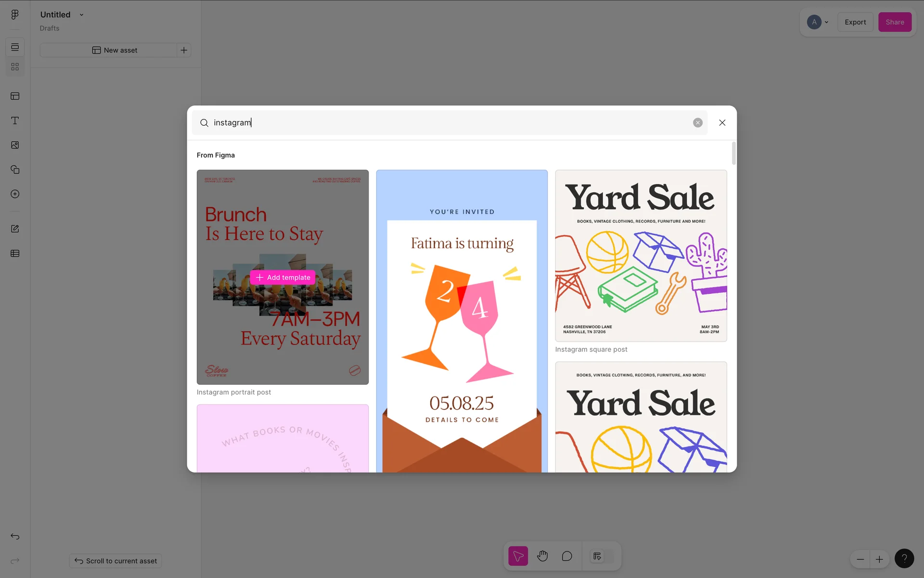Open the grid view icon in sidebar
This screenshot has width=924, height=578.
tap(15, 67)
